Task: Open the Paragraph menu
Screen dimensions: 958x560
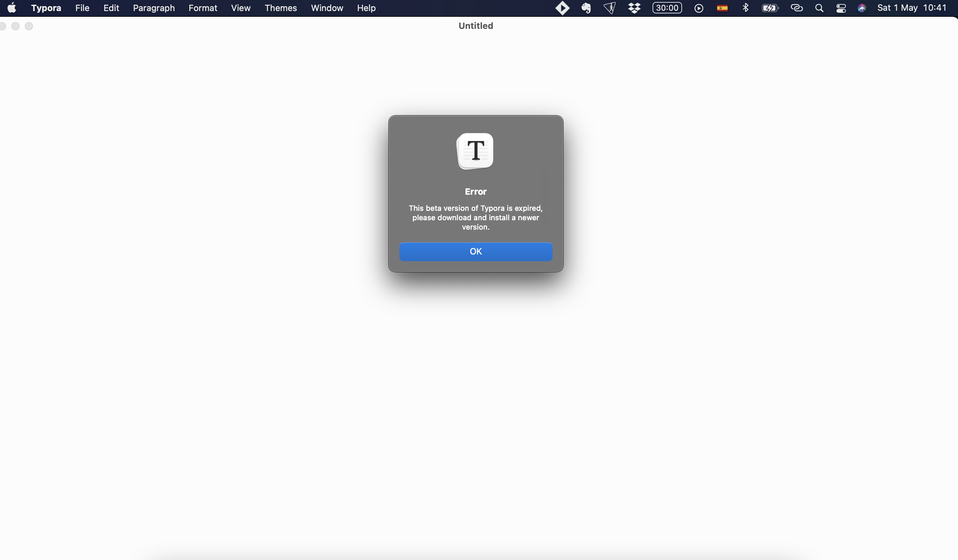Action: 154,8
